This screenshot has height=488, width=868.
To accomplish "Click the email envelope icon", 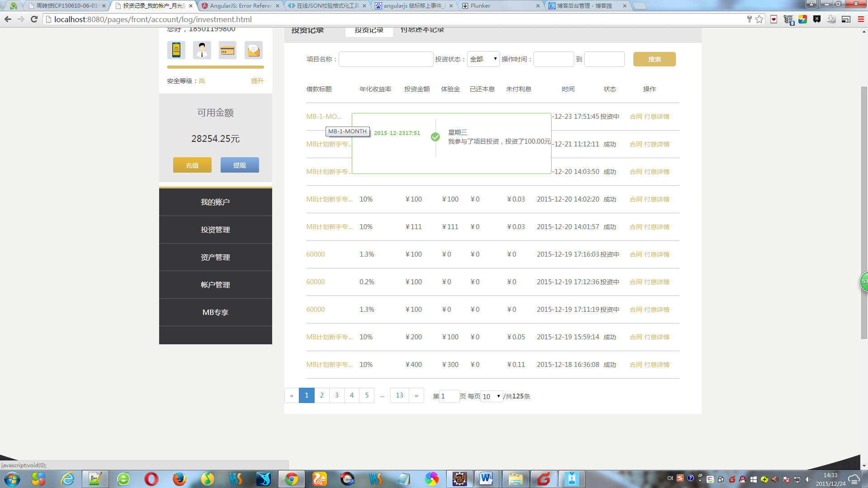I will (x=253, y=50).
